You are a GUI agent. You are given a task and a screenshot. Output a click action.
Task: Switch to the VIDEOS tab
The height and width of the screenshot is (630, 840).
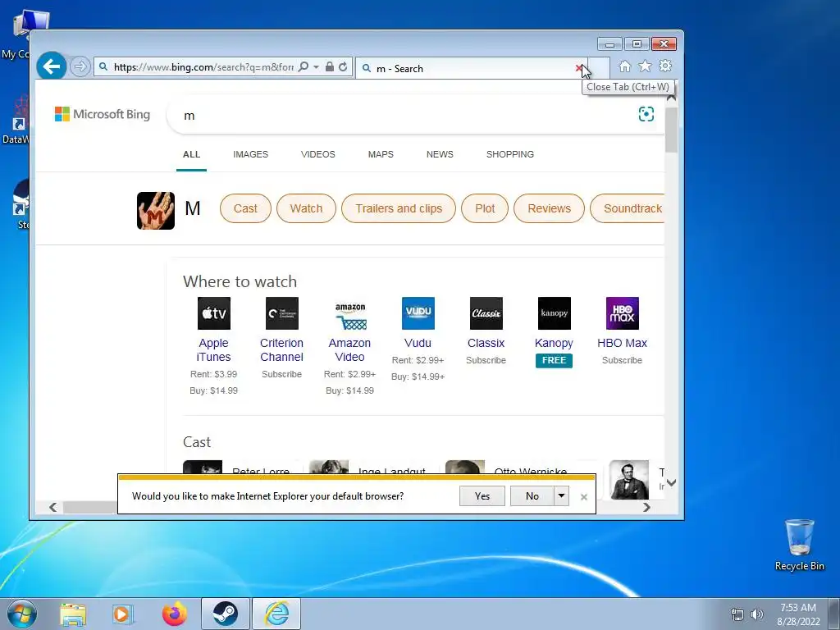point(317,154)
